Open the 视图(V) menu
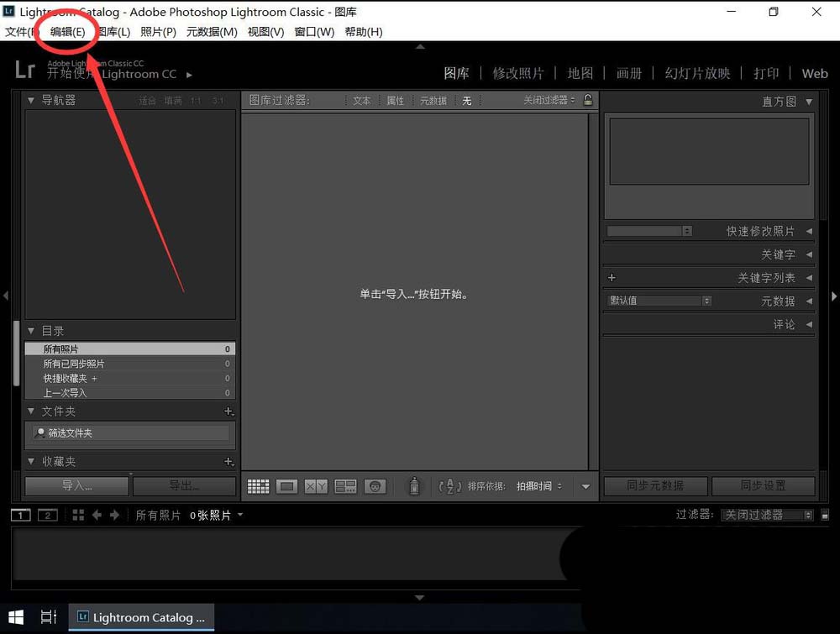 pos(265,32)
